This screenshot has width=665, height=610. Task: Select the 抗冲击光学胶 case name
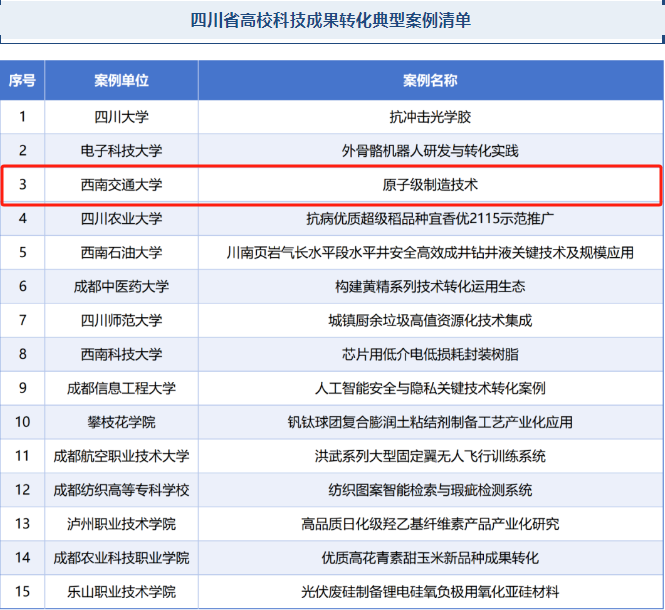430,116
